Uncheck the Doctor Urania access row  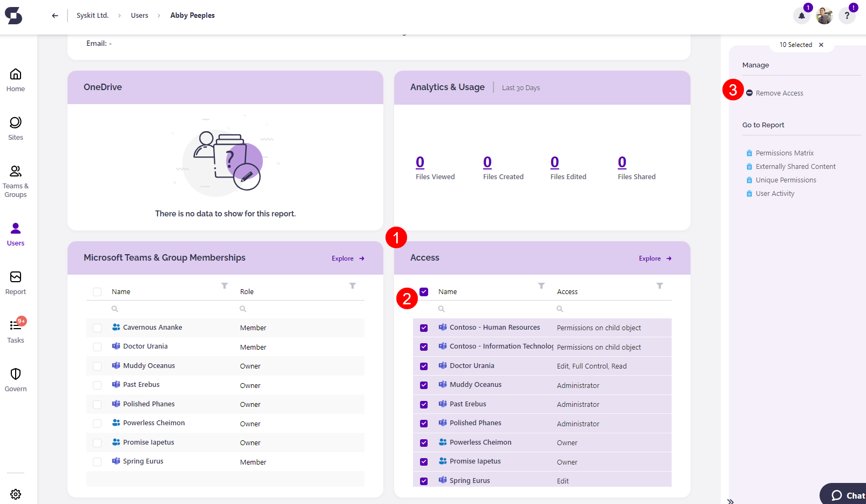tap(424, 366)
